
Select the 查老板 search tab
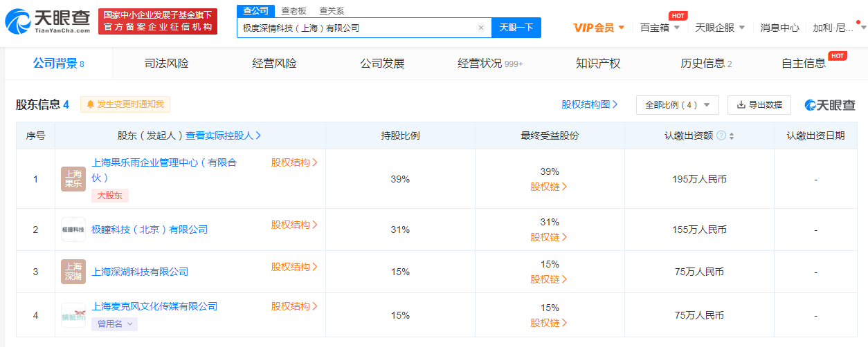293,11
